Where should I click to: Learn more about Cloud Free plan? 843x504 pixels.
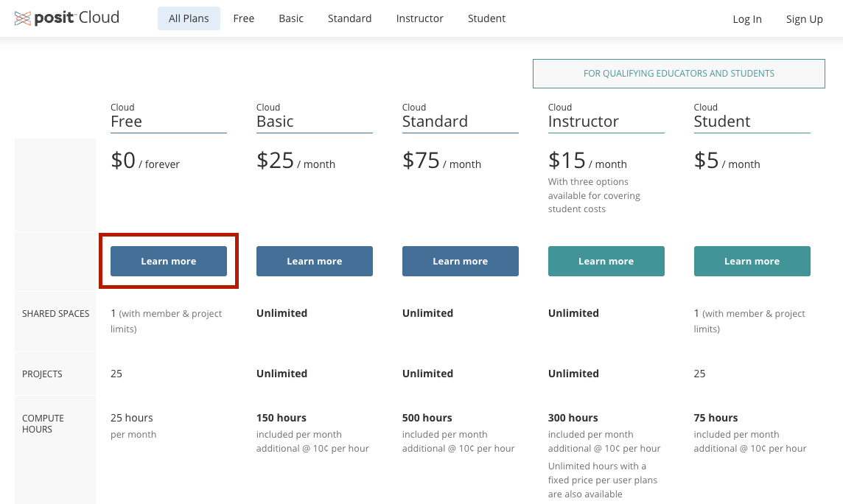tap(169, 262)
